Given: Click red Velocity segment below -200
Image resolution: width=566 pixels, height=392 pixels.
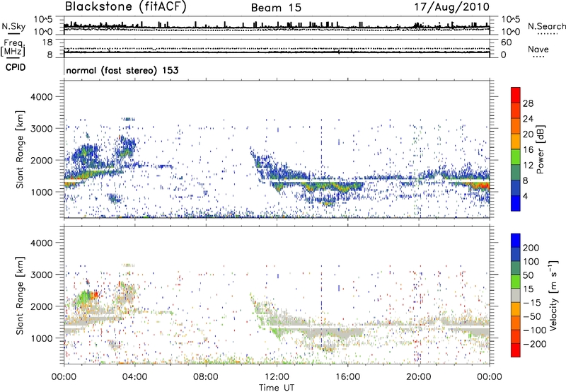Looking at the screenshot, I should tap(516, 350).
